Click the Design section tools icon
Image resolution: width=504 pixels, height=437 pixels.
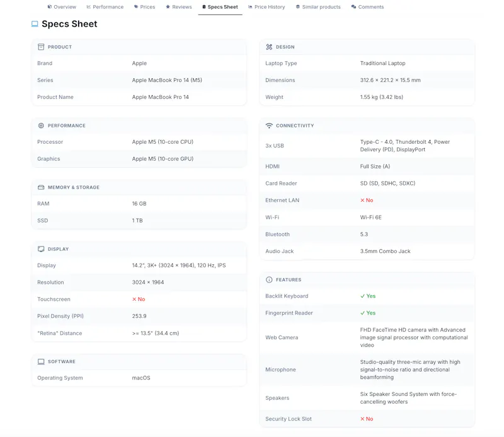click(269, 47)
